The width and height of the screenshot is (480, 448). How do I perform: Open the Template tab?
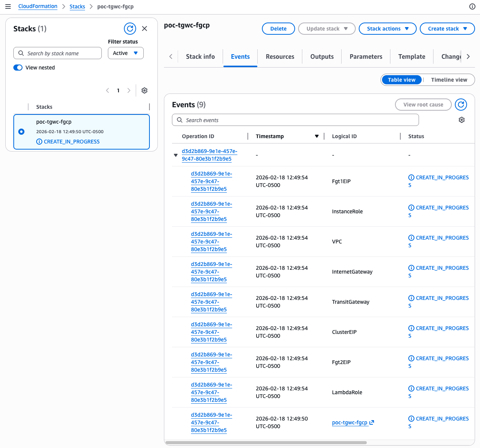[x=411, y=56]
